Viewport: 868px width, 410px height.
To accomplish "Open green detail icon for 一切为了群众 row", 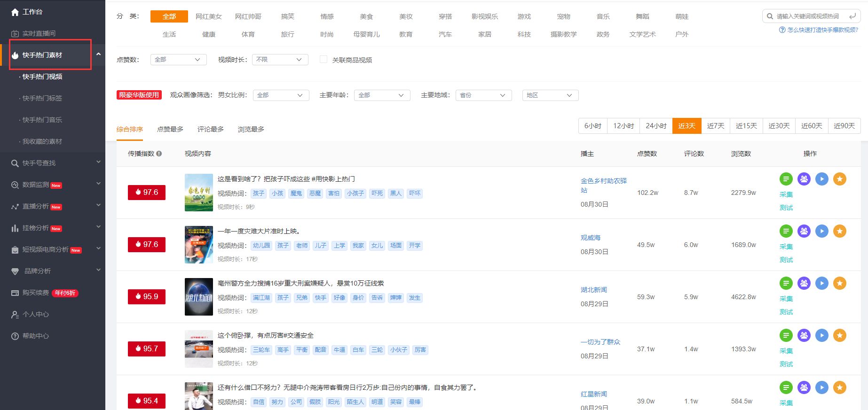I will click(x=786, y=335).
